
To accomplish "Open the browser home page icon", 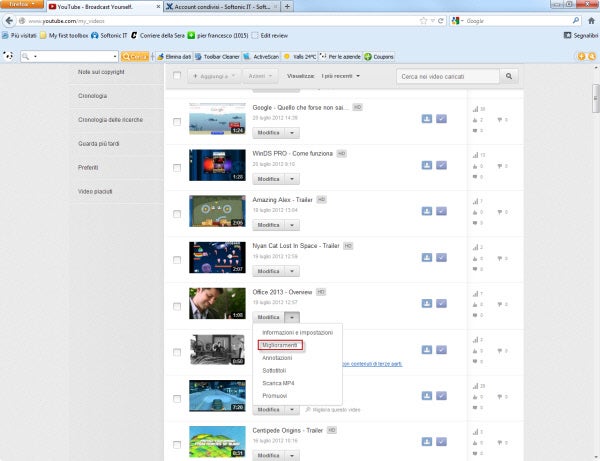I will pyautogui.click(x=591, y=21).
